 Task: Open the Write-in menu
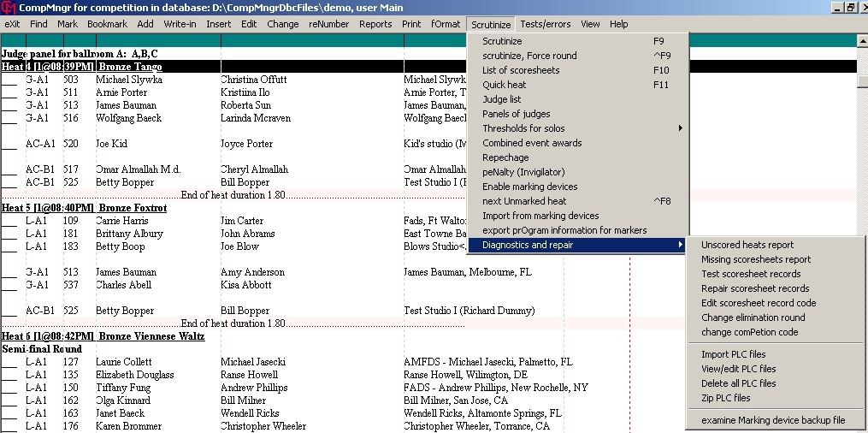tap(180, 24)
